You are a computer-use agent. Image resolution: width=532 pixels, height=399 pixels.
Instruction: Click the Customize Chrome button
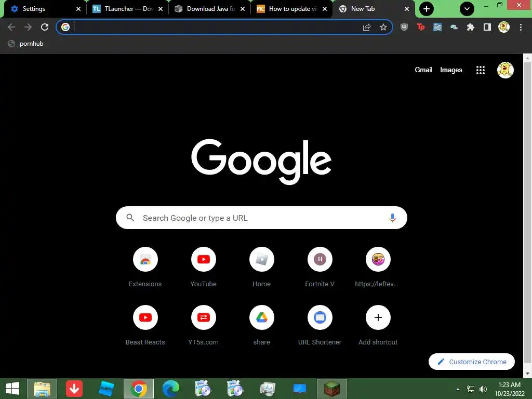(472, 362)
